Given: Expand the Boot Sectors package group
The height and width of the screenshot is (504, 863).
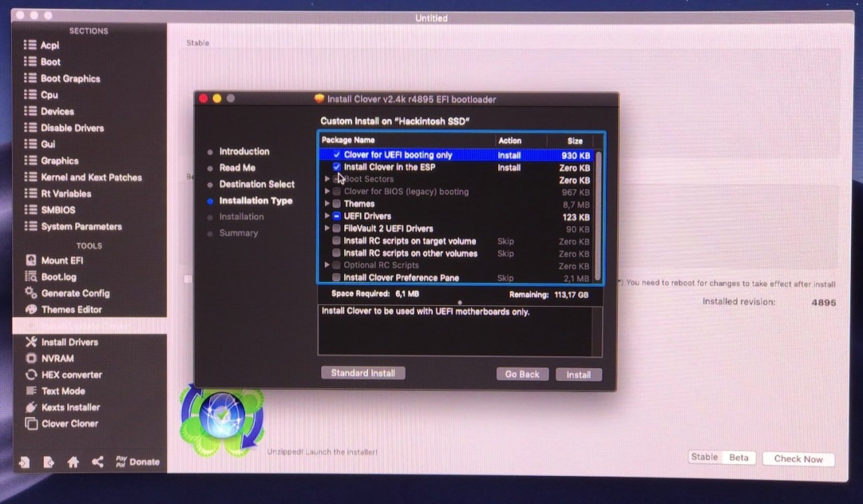Looking at the screenshot, I should pyautogui.click(x=327, y=179).
